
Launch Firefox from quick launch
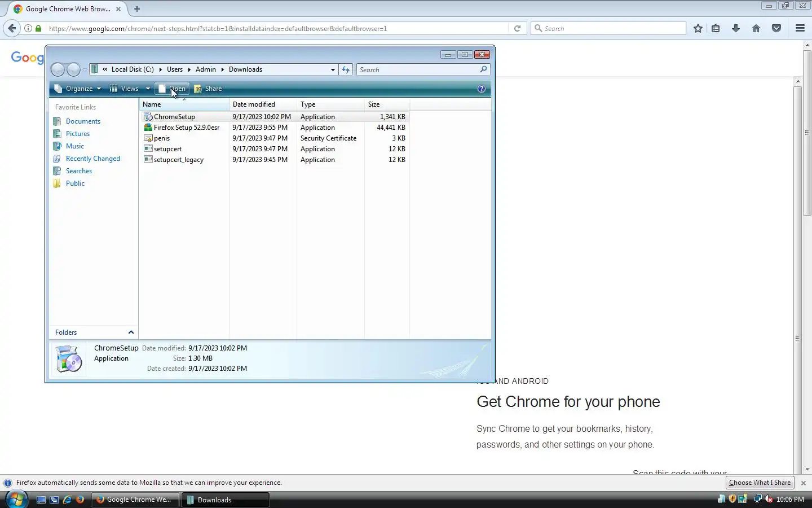click(x=80, y=500)
